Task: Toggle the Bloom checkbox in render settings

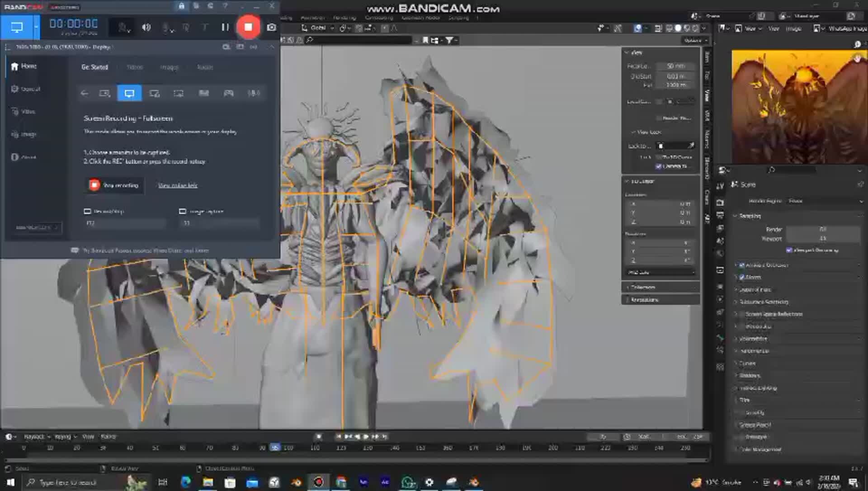Action: point(741,277)
